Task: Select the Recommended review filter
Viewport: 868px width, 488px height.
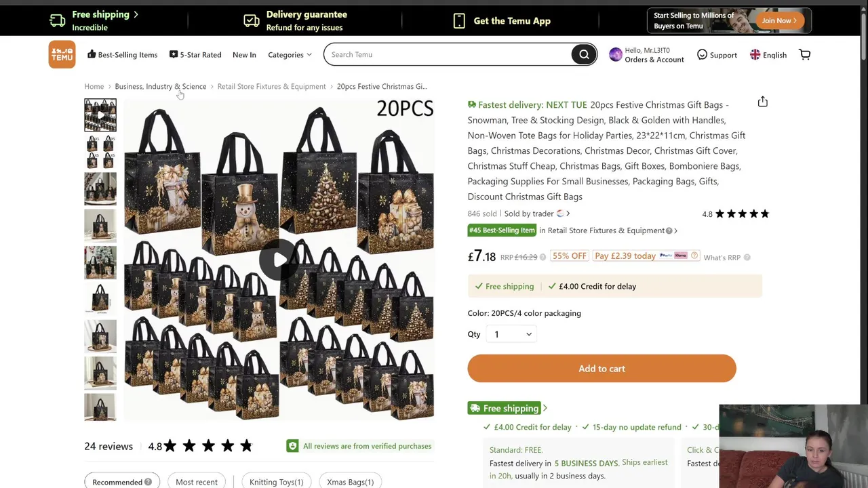Action: [x=122, y=482]
